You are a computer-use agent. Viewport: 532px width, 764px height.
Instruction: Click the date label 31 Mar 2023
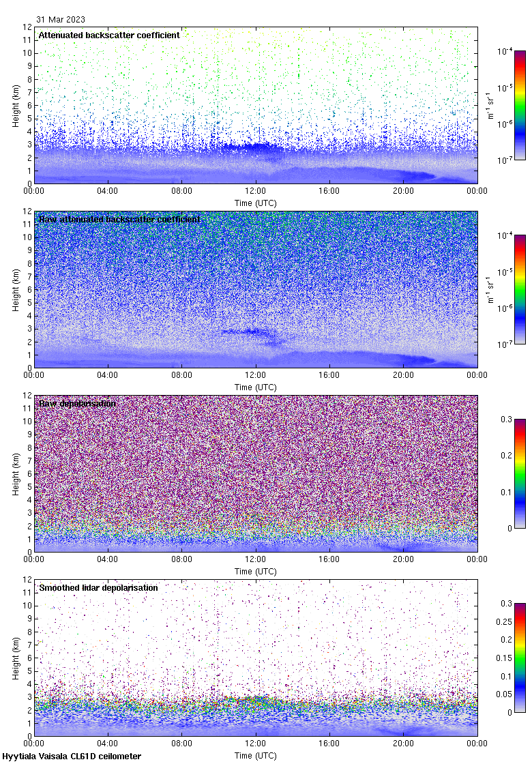(61, 20)
